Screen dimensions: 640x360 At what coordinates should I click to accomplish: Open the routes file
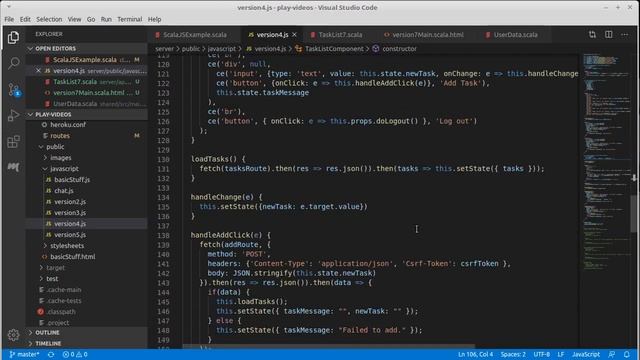[60, 136]
